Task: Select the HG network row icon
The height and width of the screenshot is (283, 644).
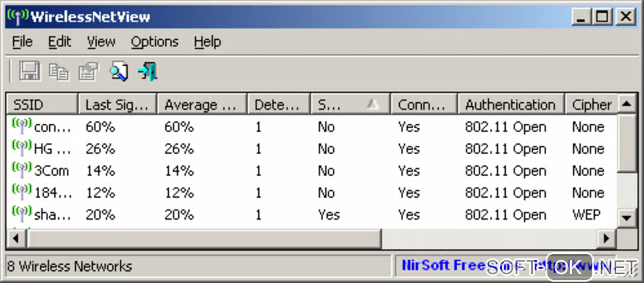Action: pyautogui.click(x=21, y=148)
